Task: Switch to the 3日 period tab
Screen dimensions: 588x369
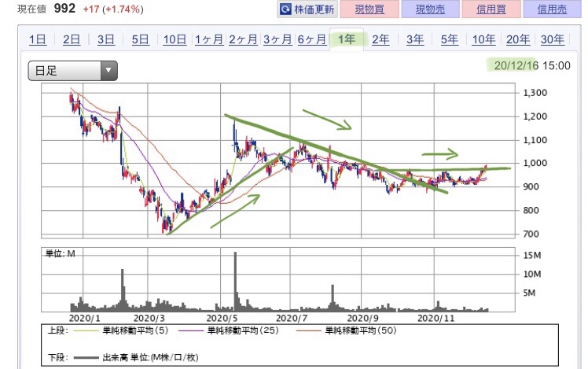Action: pyautogui.click(x=106, y=39)
